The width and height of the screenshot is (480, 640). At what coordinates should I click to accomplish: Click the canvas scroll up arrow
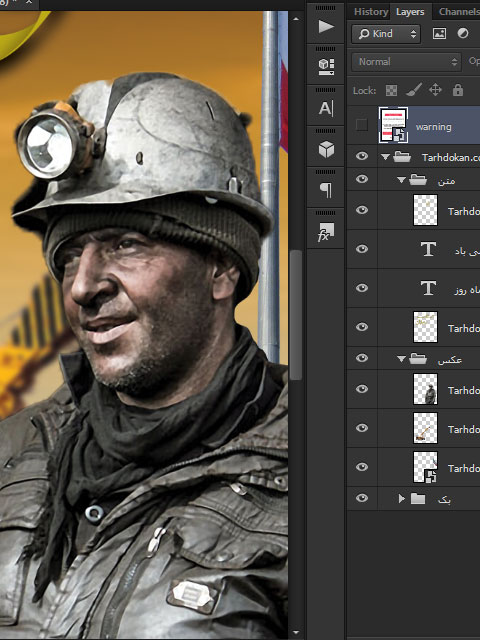click(x=296, y=19)
